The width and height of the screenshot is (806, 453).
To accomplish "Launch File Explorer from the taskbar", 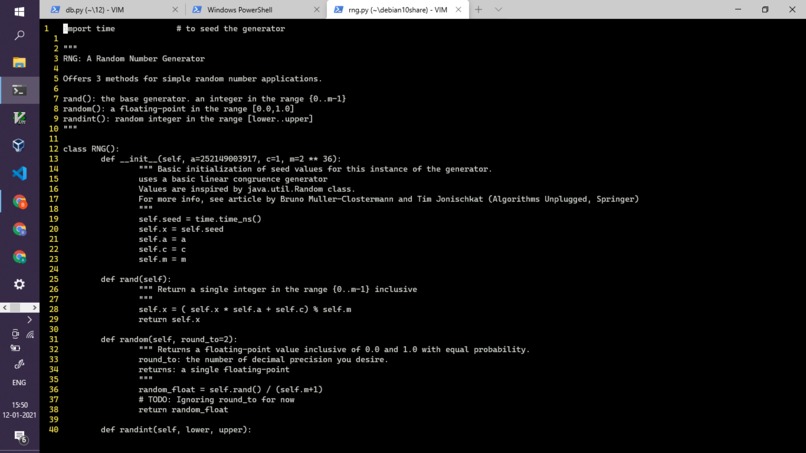I will [x=19, y=63].
